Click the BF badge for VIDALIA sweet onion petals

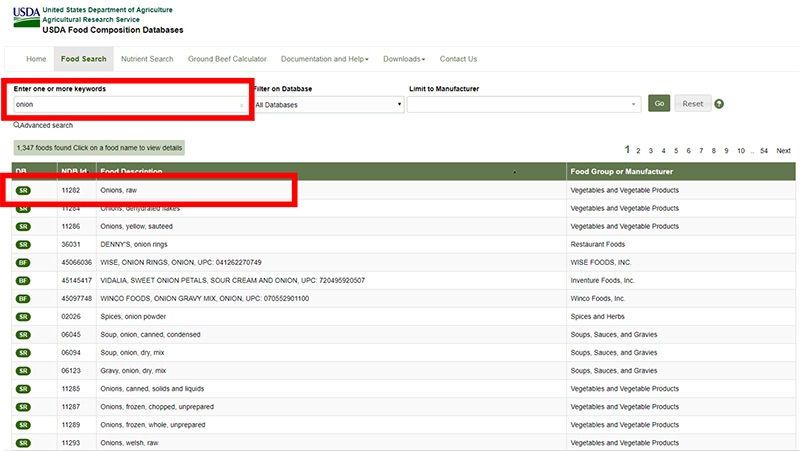click(23, 281)
